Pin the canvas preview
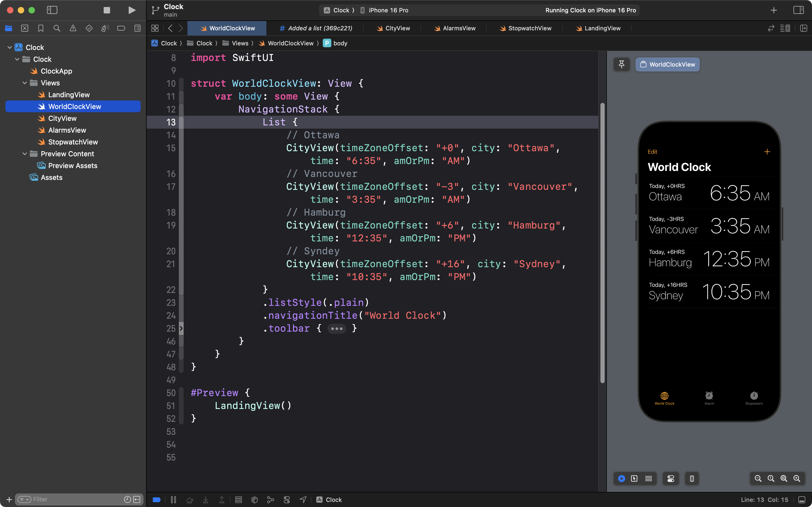 coord(621,64)
